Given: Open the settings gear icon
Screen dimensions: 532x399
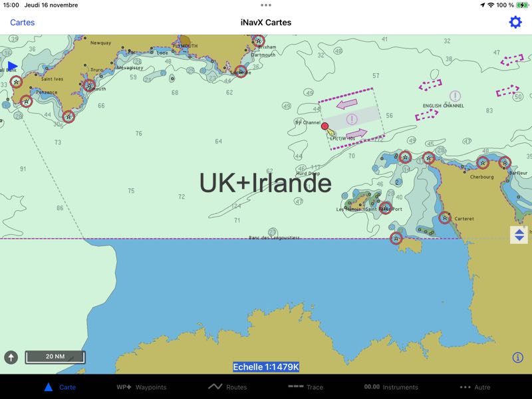Looking at the screenshot, I should pos(515,23).
